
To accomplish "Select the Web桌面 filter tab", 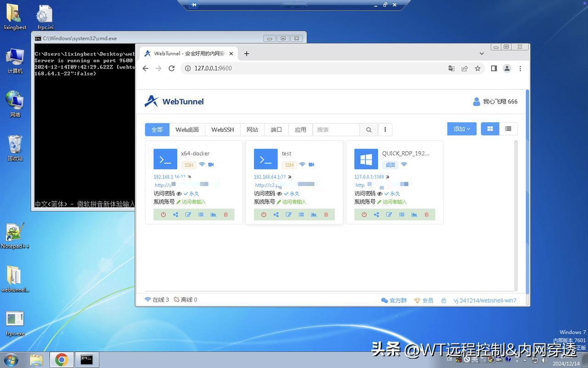I will [x=187, y=130].
